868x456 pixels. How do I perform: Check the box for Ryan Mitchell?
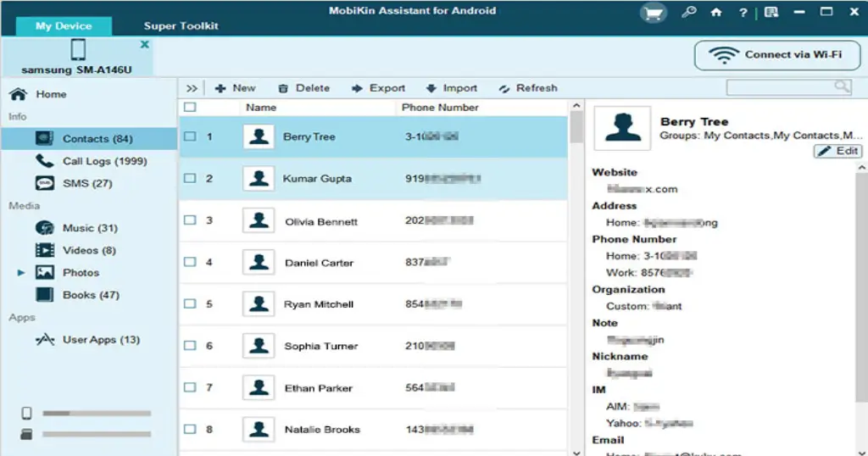tap(190, 303)
